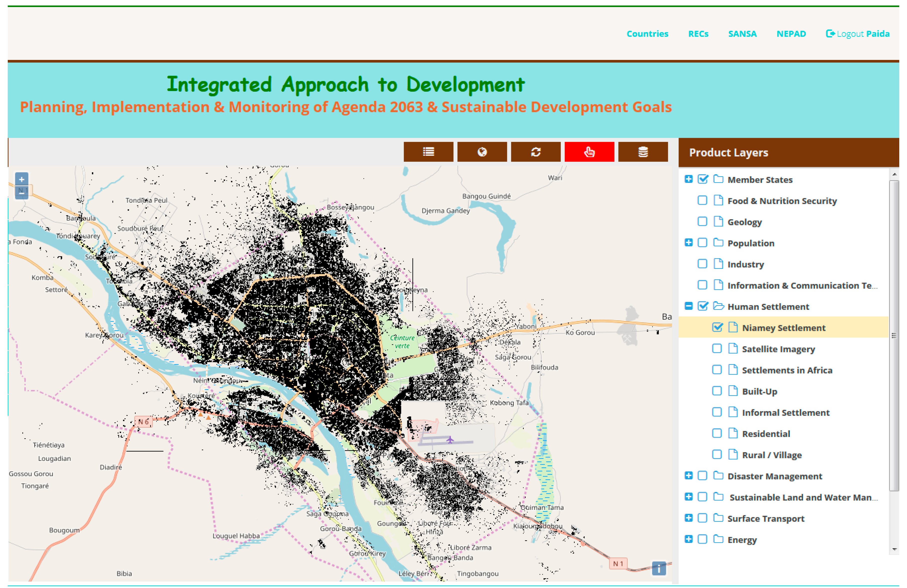
Task: Uncheck the Member States checkbox
Action: (702, 179)
